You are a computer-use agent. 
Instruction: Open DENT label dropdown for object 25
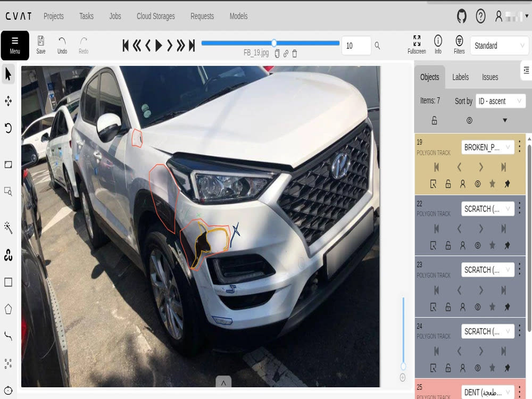[x=487, y=392]
